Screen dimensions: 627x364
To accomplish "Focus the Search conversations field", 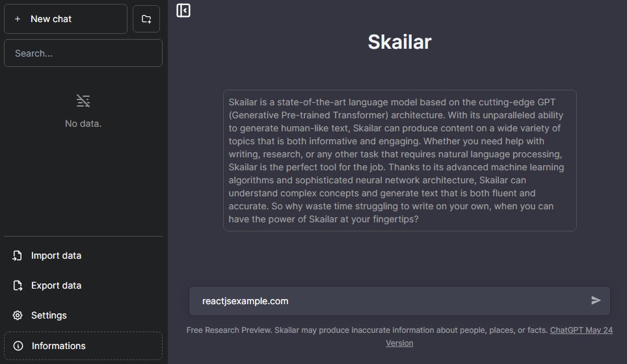I will [83, 53].
